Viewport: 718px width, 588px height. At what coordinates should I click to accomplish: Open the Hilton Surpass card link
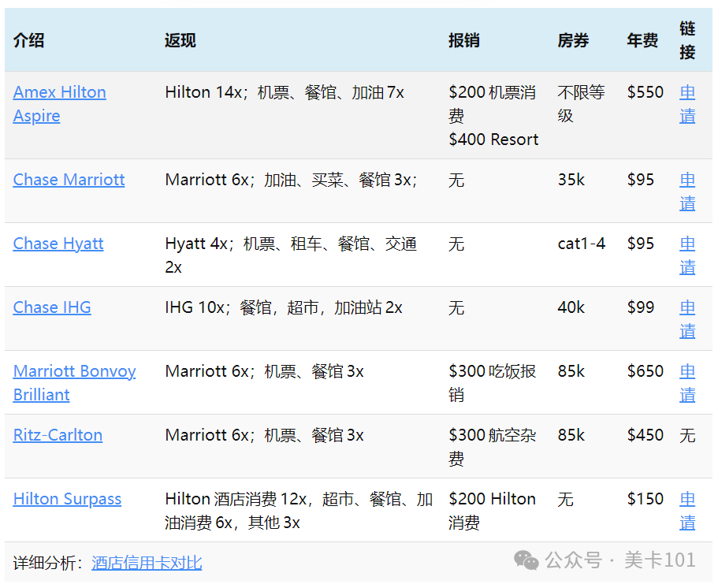(67, 499)
